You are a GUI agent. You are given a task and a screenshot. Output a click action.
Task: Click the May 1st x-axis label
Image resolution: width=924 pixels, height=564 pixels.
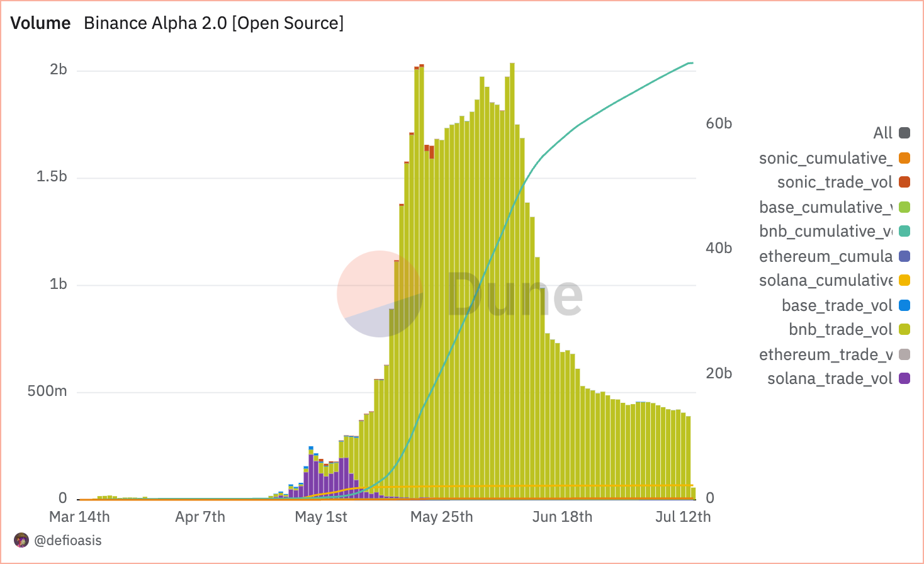[x=321, y=517]
